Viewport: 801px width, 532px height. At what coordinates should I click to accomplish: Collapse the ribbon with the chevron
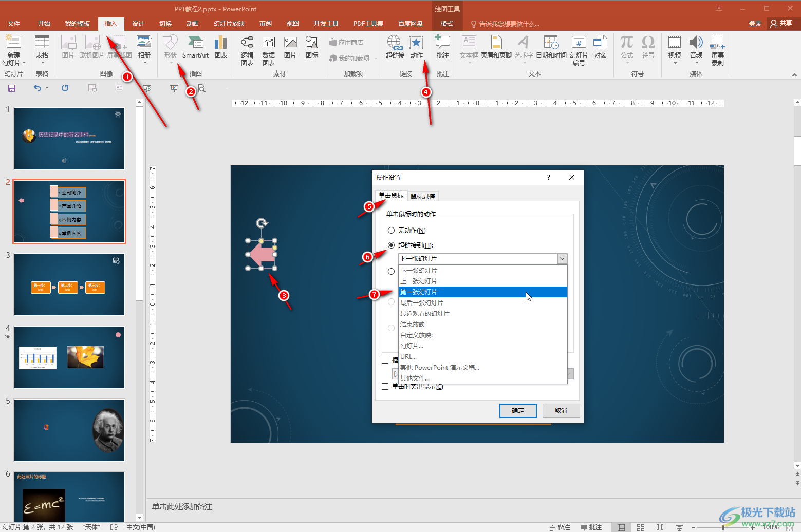tap(794, 75)
